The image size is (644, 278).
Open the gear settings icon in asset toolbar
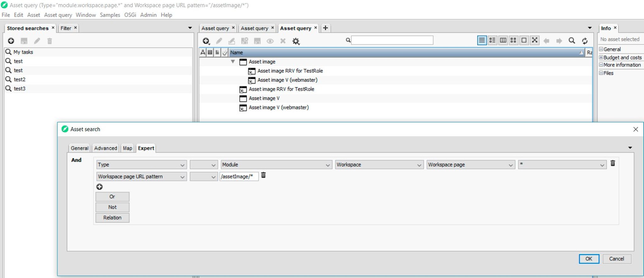[x=296, y=41]
